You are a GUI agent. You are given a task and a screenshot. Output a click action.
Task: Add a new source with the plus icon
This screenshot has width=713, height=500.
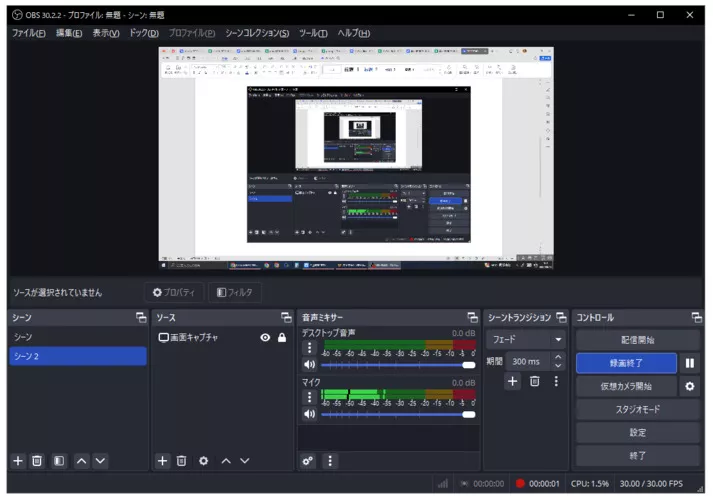163,461
